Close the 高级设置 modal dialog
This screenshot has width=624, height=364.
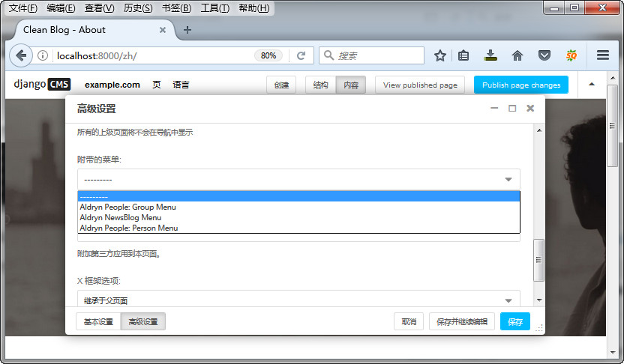pos(530,108)
